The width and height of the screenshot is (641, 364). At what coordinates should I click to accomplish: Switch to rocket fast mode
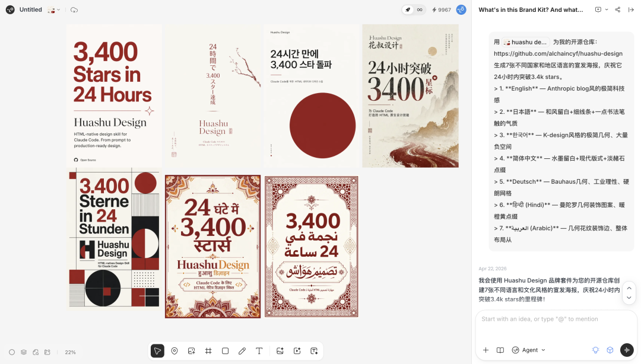408,10
